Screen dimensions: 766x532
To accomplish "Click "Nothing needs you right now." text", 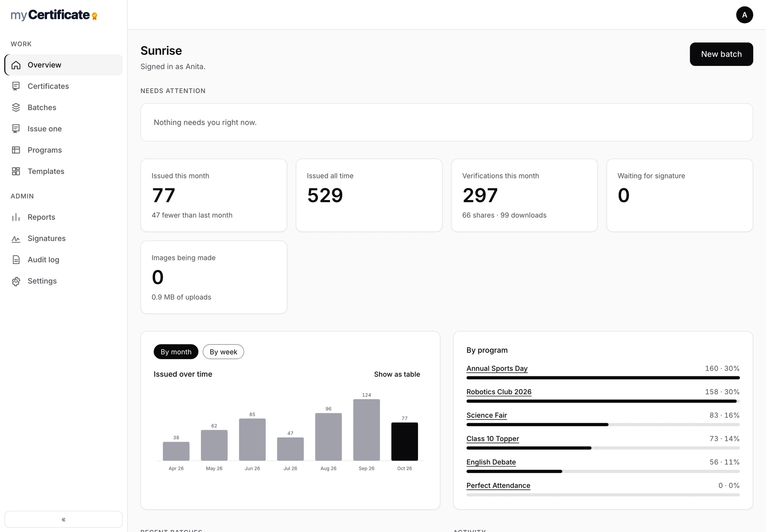I will click(x=205, y=123).
